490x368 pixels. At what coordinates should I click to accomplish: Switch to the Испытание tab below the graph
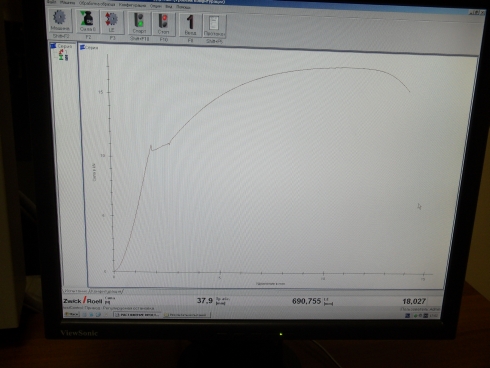coord(75,291)
